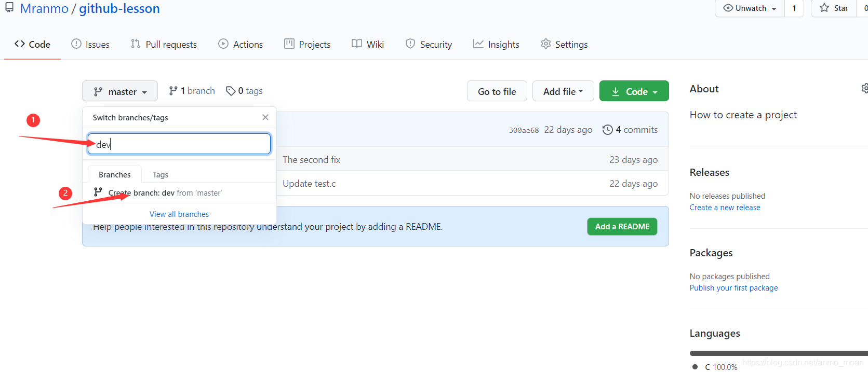The width and height of the screenshot is (868, 372).
Task: View the 1 branch link
Action: point(192,91)
